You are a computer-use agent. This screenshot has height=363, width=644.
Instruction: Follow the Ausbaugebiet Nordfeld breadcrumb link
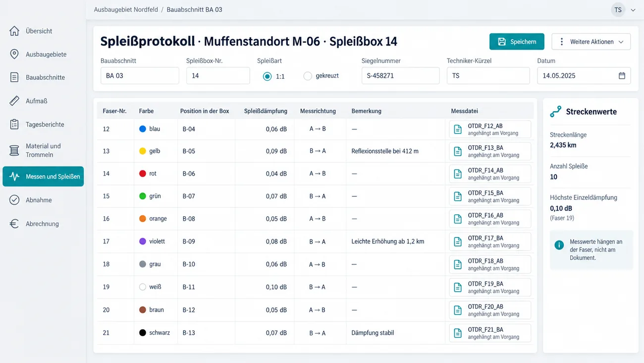126,9
